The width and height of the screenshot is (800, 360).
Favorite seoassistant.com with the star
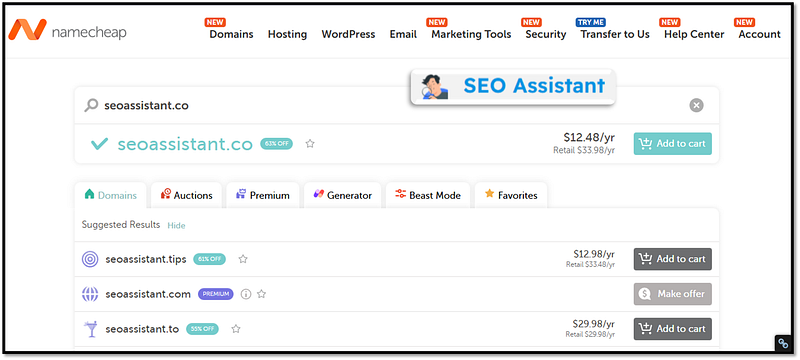coord(261,294)
